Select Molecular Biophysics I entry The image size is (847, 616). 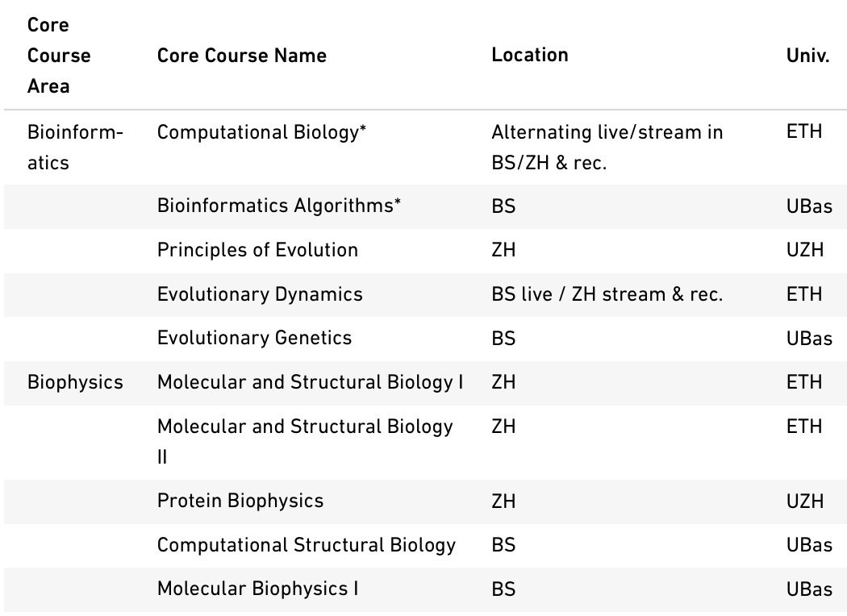point(257,589)
